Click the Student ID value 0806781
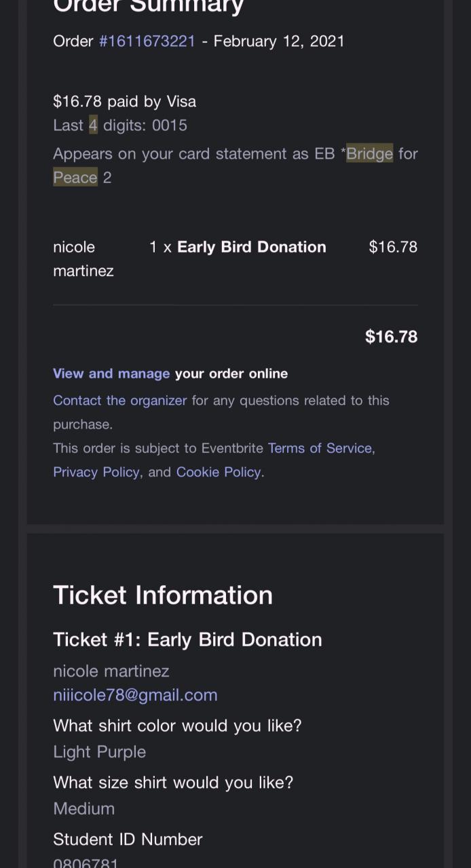471x868 pixels. point(86,863)
